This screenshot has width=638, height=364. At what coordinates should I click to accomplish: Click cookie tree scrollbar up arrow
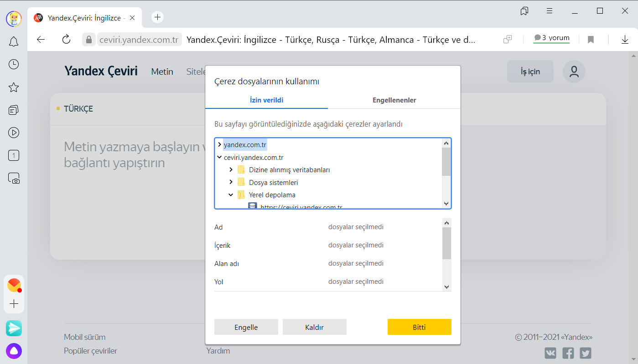coord(446,143)
